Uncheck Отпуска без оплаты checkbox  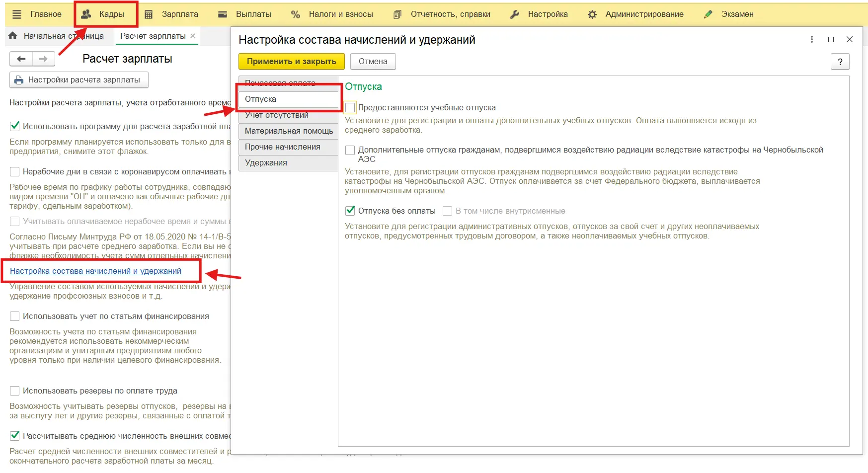pos(350,211)
